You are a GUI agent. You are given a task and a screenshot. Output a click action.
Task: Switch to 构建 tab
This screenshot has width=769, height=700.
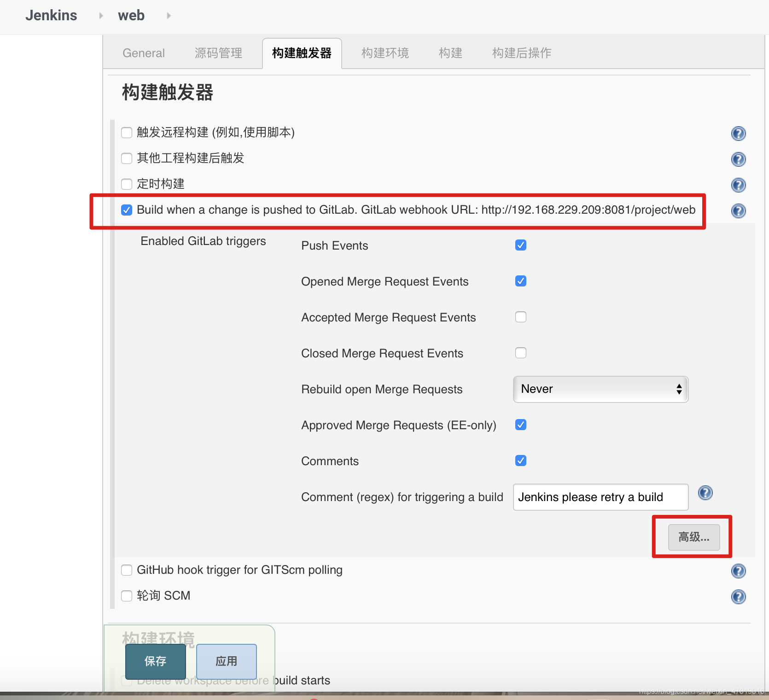(450, 53)
